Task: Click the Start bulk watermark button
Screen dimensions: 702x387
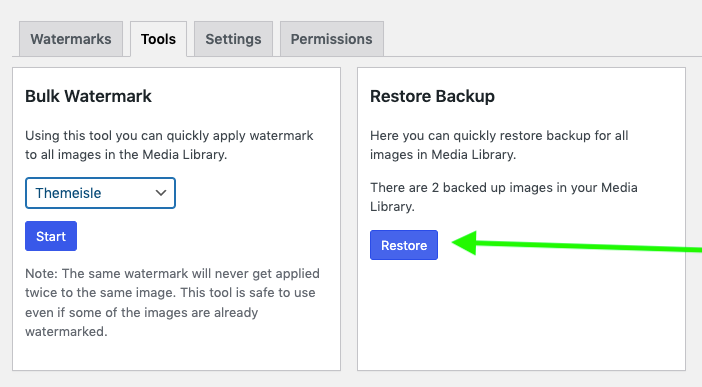Action: pyautogui.click(x=51, y=236)
